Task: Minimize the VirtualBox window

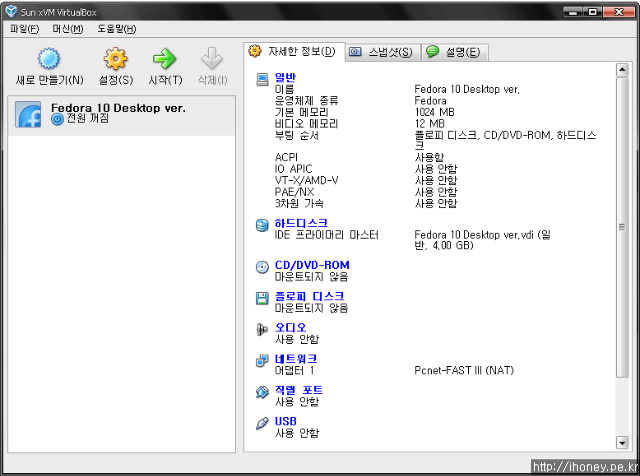Action: tap(573, 12)
